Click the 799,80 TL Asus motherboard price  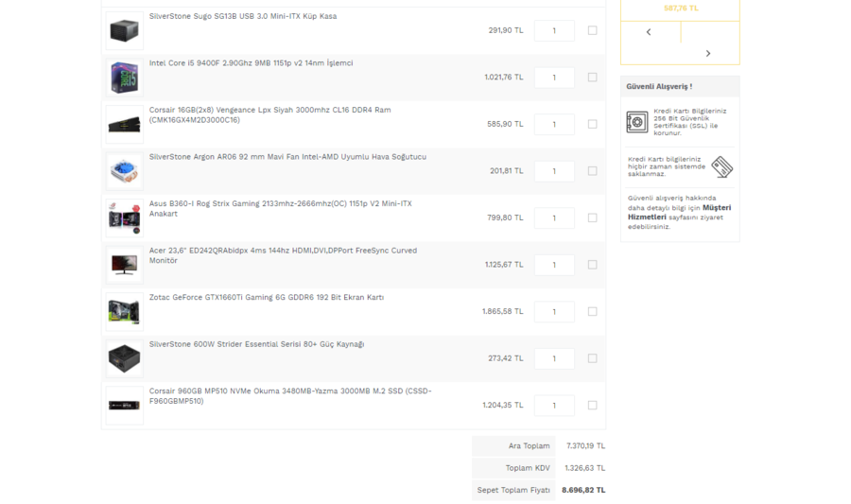pos(505,217)
